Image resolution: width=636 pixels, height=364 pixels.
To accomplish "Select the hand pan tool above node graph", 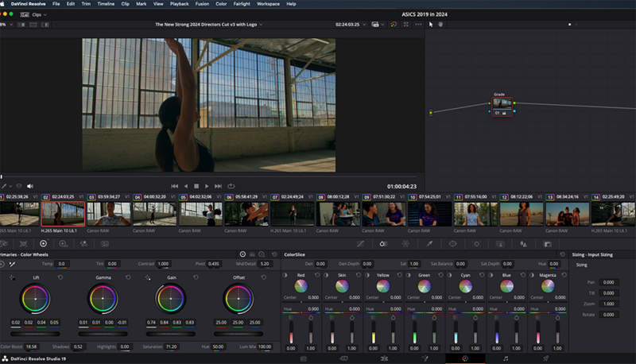I will (x=440, y=25).
